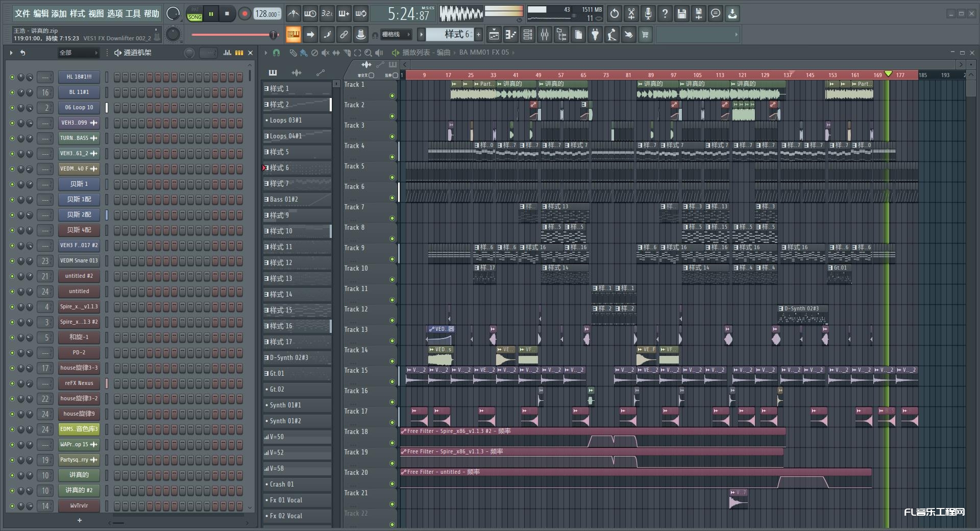This screenshot has width=980, height=531.
Task: Select the playlist zoom magnifier tool
Action: 368,53
